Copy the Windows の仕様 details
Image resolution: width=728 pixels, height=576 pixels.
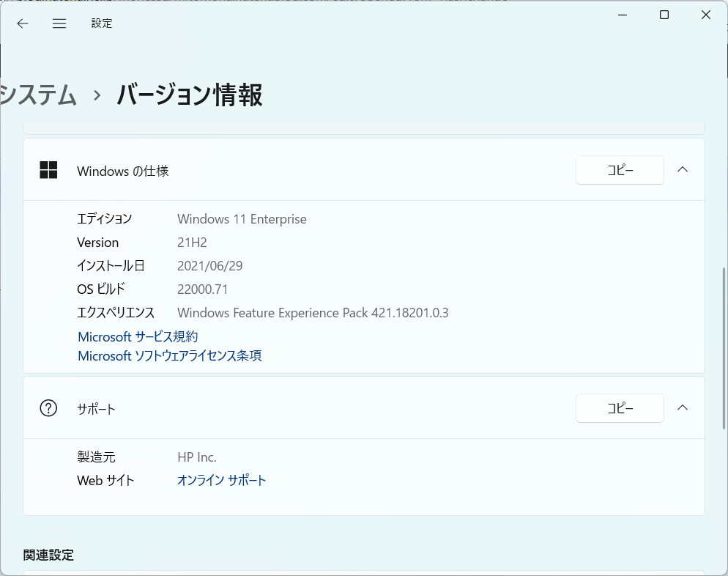coord(620,170)
